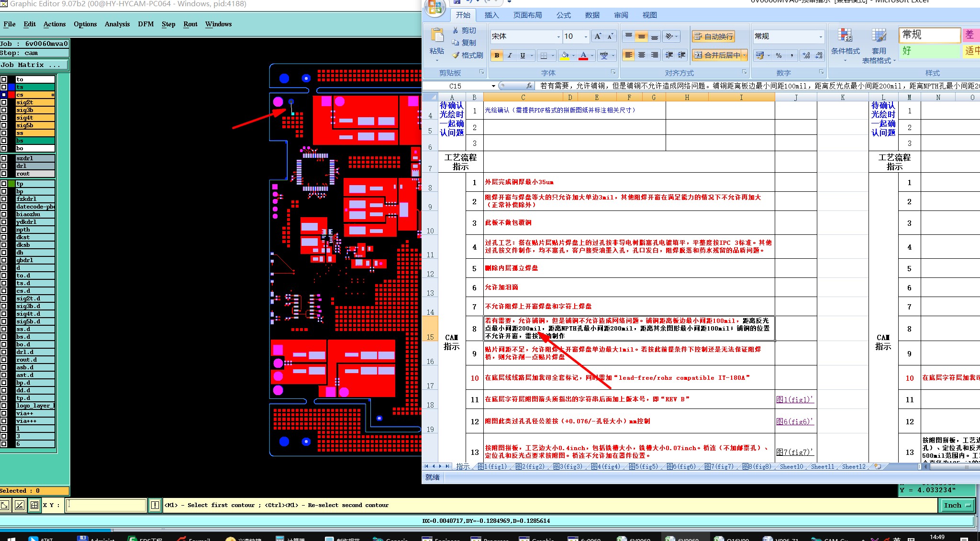980x541 pixels.
Task: Open the font name dropdown
Action: click(558, 36)
